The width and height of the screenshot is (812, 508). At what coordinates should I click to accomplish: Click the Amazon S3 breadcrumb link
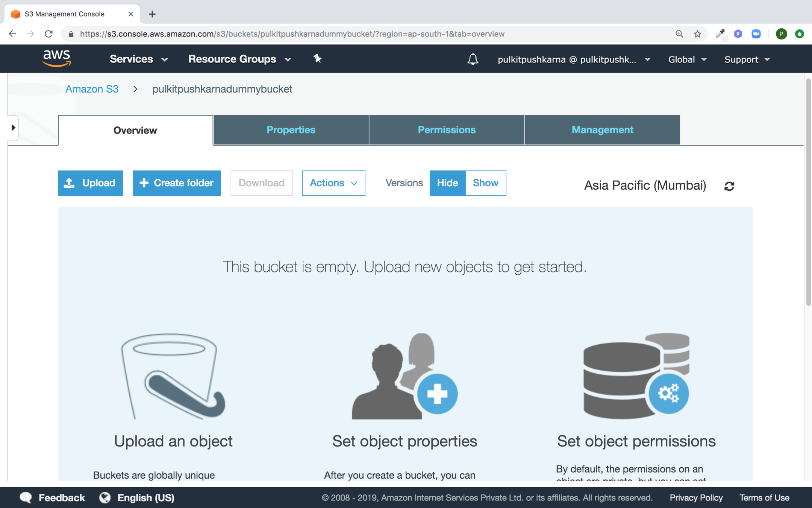point(92,89)
